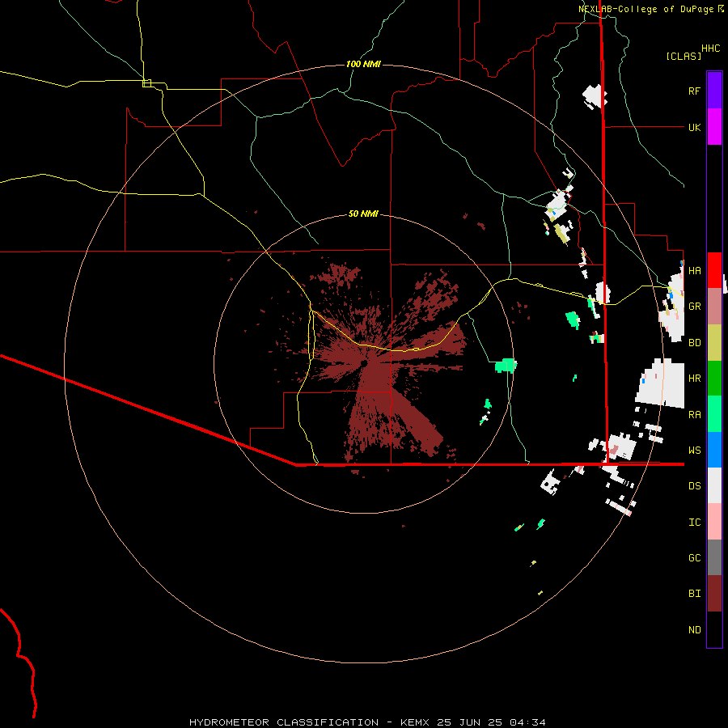Viewport: 728px width, 728px height.
Task: Click the NEXLAB-College of DuPage credit text
Action: point(645,9)
